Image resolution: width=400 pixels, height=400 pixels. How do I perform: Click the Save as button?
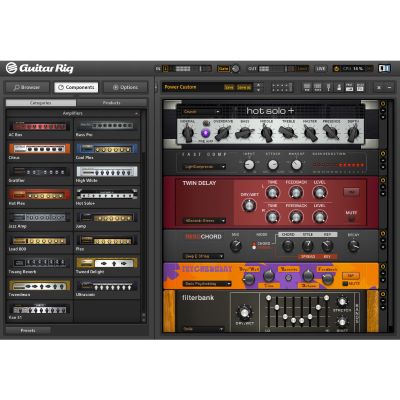(x=244, y=87)
